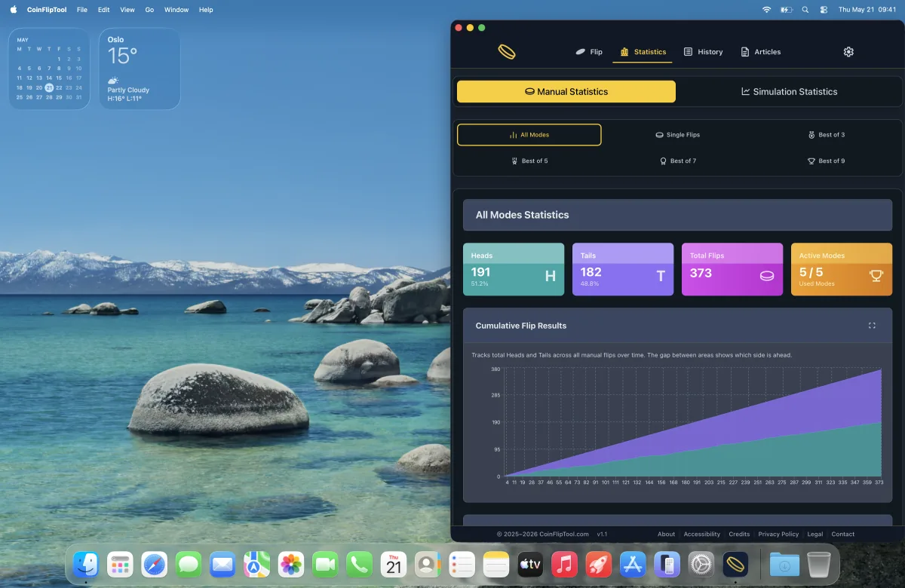Screen dimensions: 905x588
Task: Click the Heads 191 stat card
Action: pyautogui.click(x=514, y=269)
